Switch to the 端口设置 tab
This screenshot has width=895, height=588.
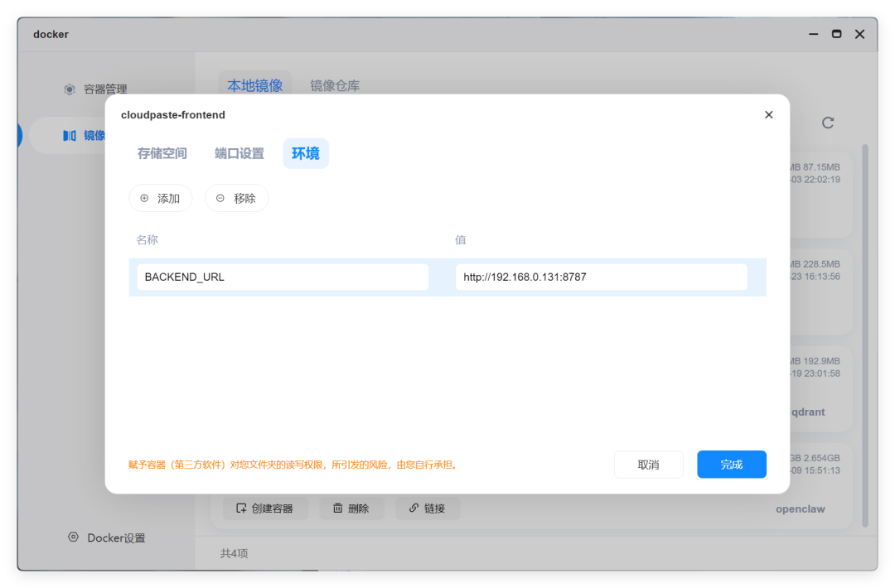tap(239, 153)
